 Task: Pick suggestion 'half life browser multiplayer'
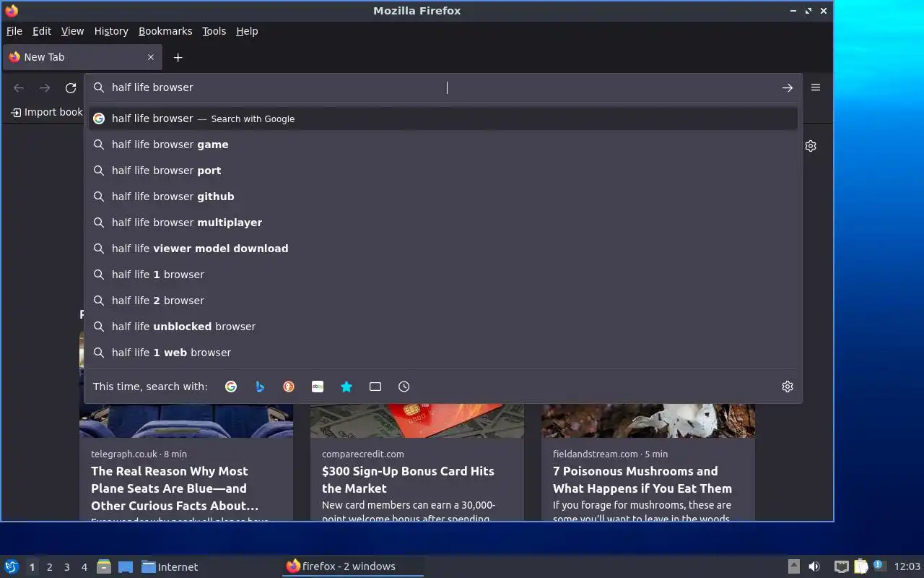point(443,223)
